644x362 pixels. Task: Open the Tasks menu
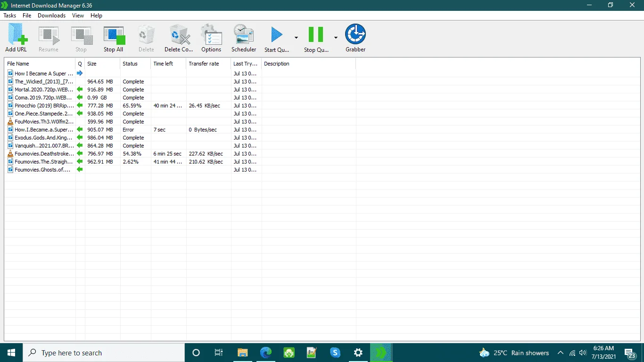(x=10, y=16)
